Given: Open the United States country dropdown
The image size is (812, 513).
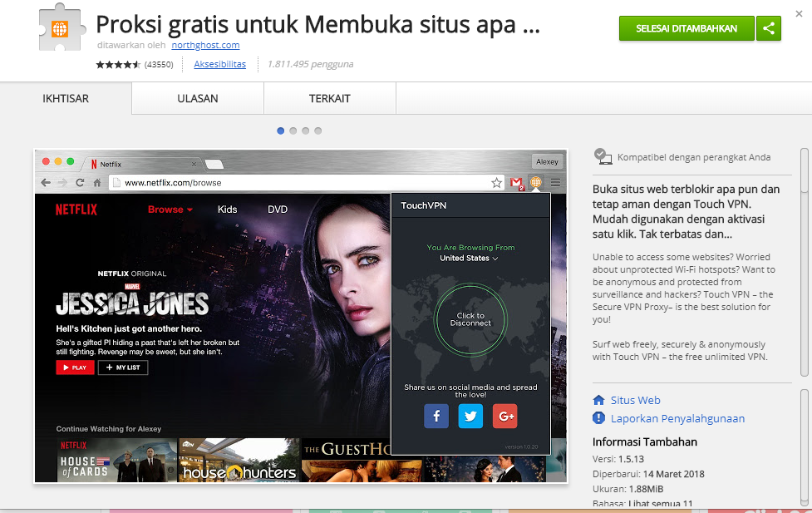Looking at the screenshot, I should click(x=469, y=258).
